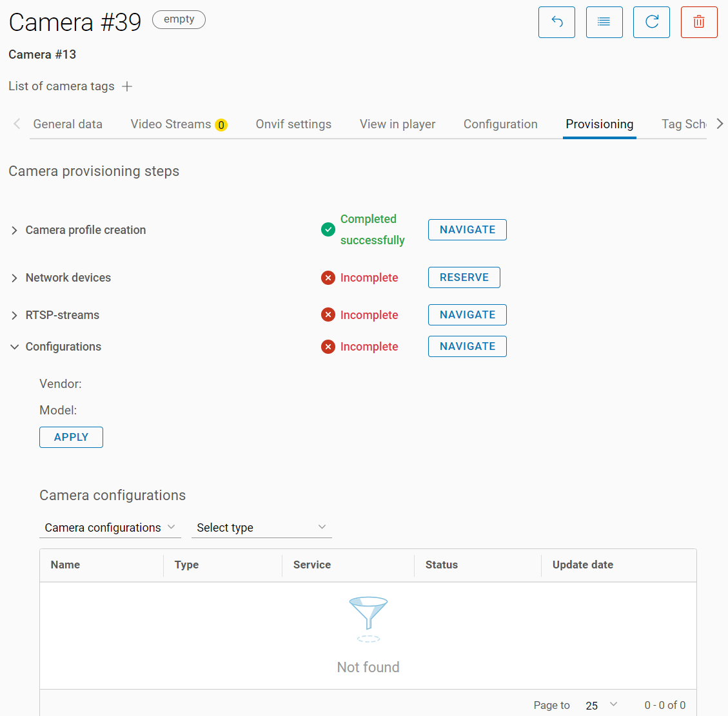Click the red trash delete icon
Viewport: 728px width, 716px height.
click(699, 23)
